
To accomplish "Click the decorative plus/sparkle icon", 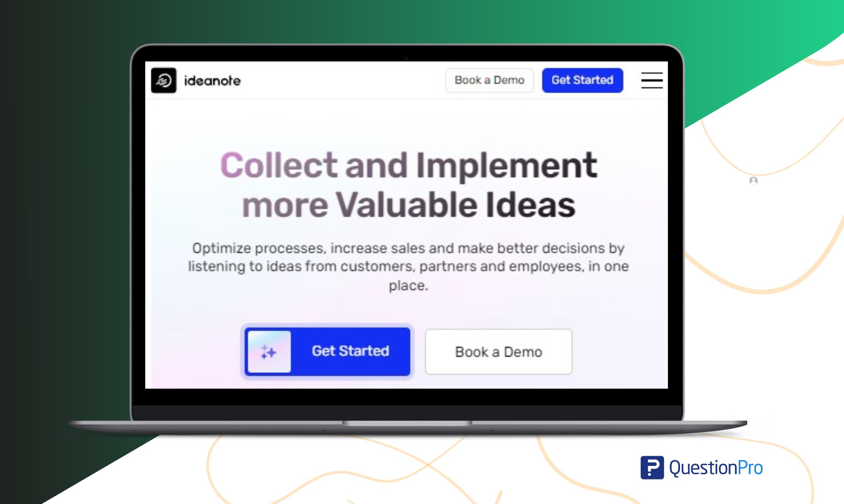I will coord(268,352).
